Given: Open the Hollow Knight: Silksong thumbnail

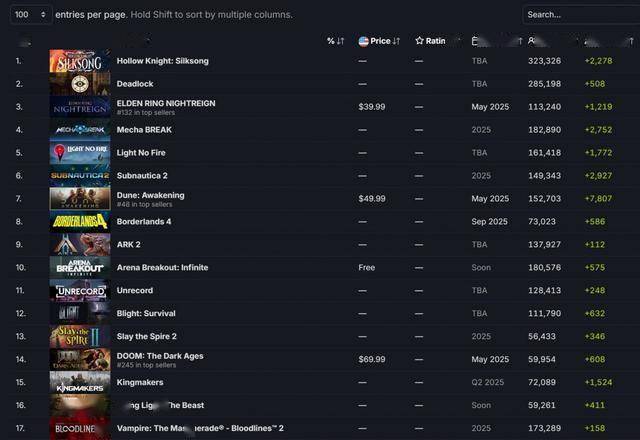Looking at the screenshot, I should pos(80,61).
